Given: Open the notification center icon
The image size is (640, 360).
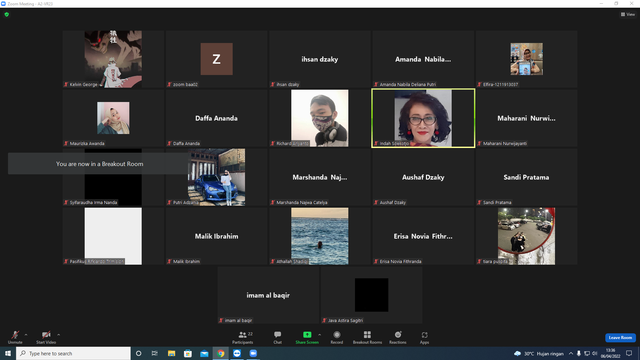Looking at the screenshot, I should point(629,353).
